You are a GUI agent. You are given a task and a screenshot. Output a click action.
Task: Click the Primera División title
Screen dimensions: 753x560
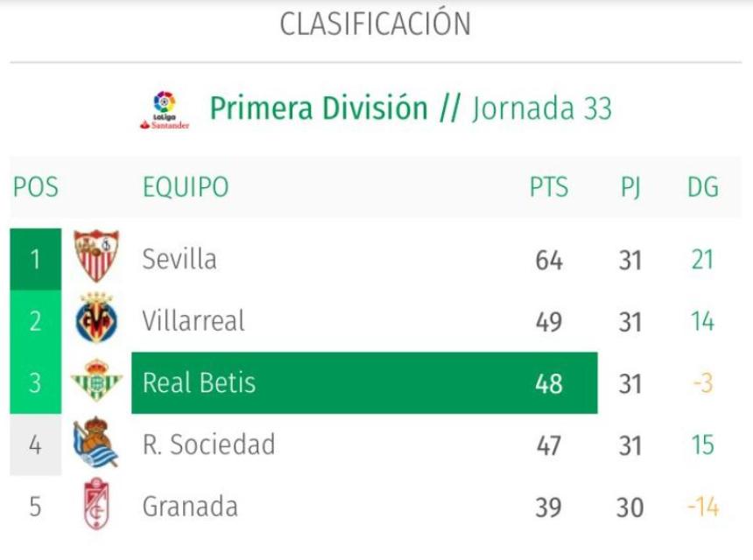319,109
